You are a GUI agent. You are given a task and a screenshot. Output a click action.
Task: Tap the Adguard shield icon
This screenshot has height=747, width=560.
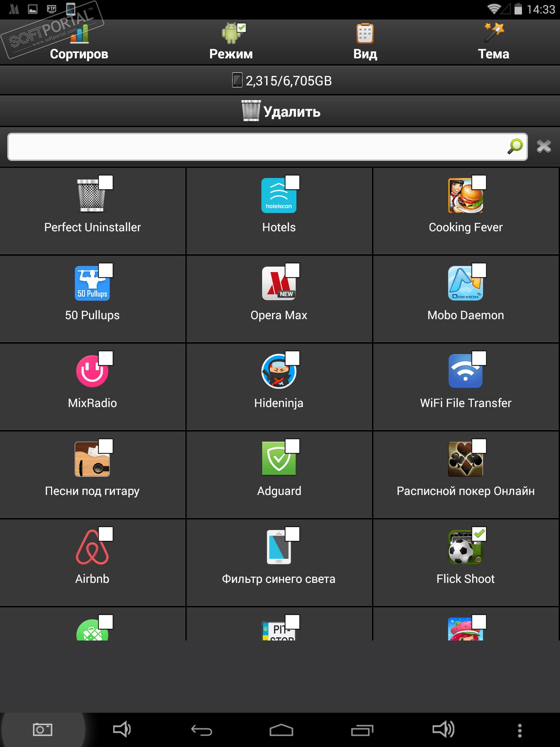279,459
